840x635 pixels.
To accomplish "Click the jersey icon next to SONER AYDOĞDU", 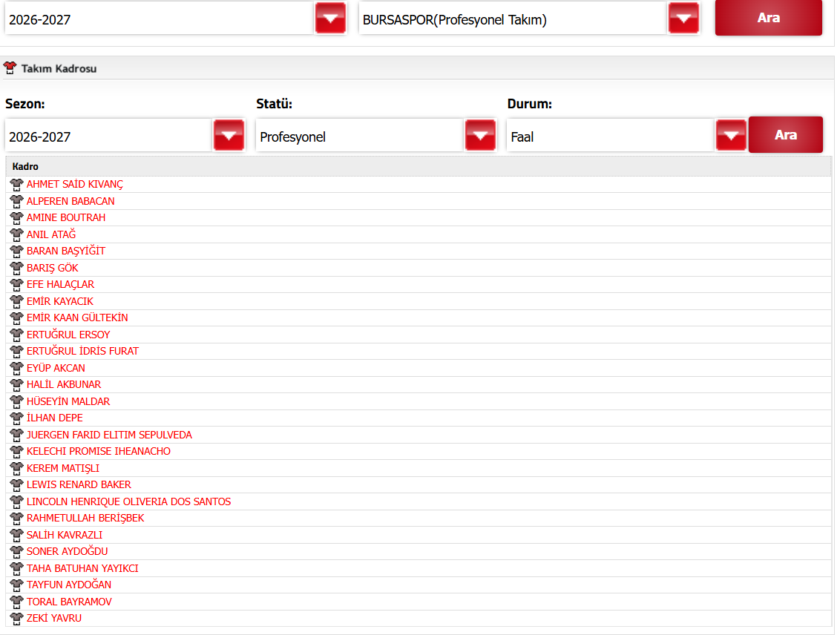I will (16, 551).
